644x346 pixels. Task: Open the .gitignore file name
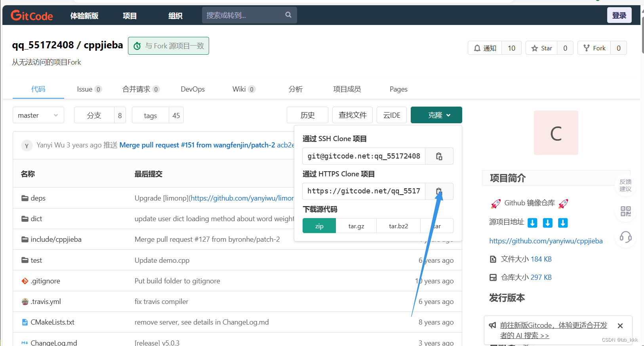pos(46,281)
